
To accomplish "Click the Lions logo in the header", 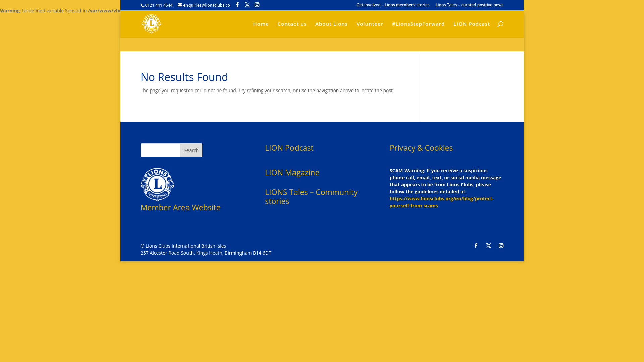I will (151, 24).
